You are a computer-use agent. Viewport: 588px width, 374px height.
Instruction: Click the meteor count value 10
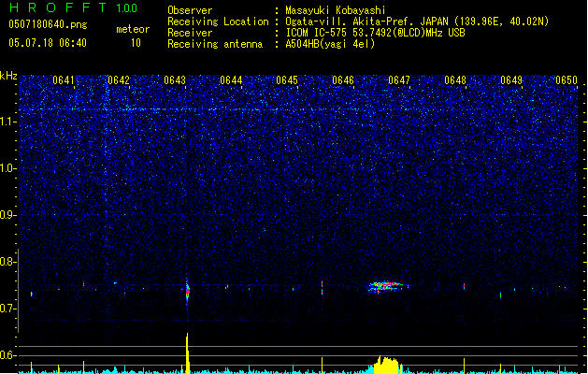tap(136, 43)
